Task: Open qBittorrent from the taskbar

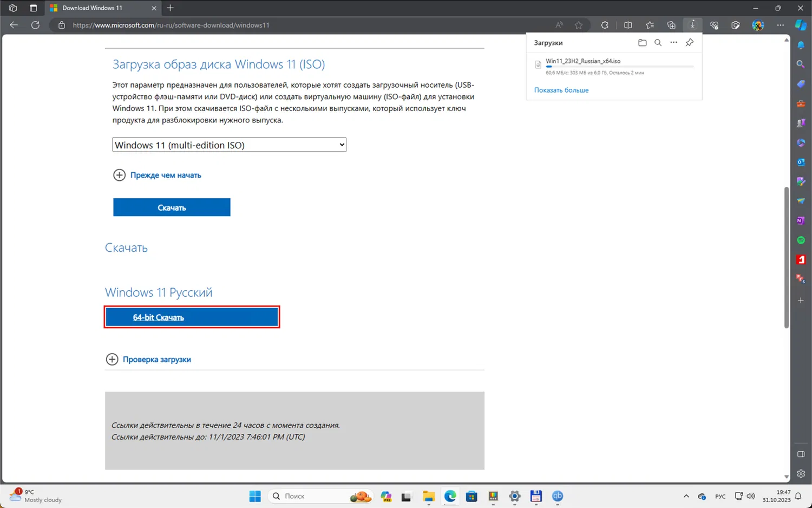Action: click(x=558, y=496)
